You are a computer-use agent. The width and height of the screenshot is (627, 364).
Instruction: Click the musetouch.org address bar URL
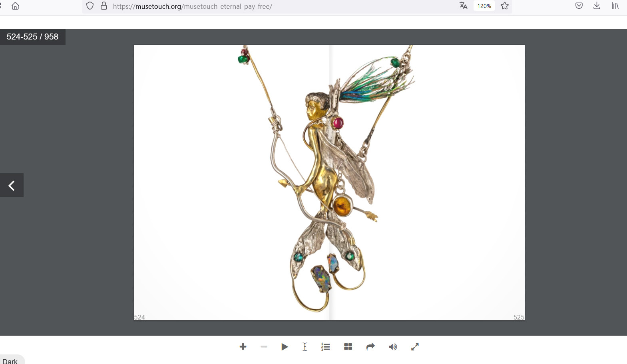tap(193, 6)
